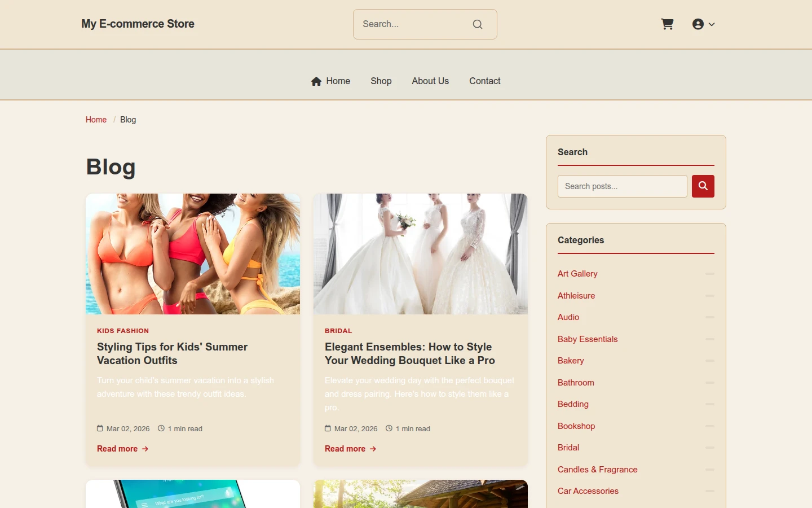The height and width of the screenshot is (508, 812).
Task: Select Bridal in the Categories sidebar
Action: coord(568,448)
